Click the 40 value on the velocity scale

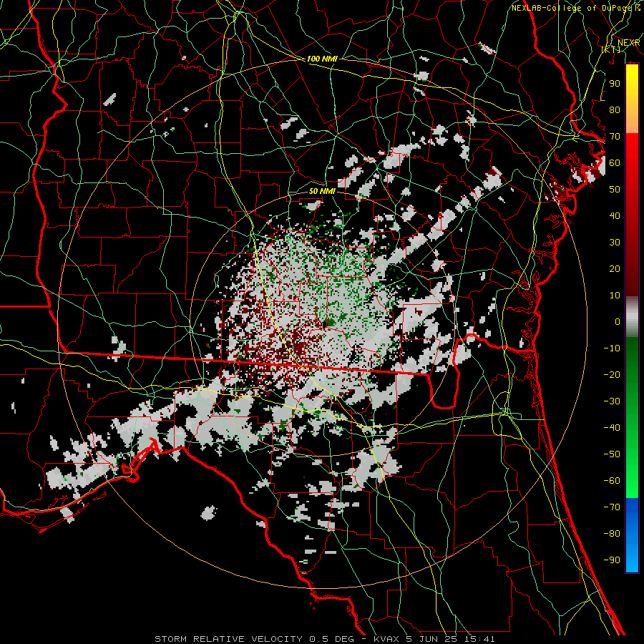click(x=615, y=216)
